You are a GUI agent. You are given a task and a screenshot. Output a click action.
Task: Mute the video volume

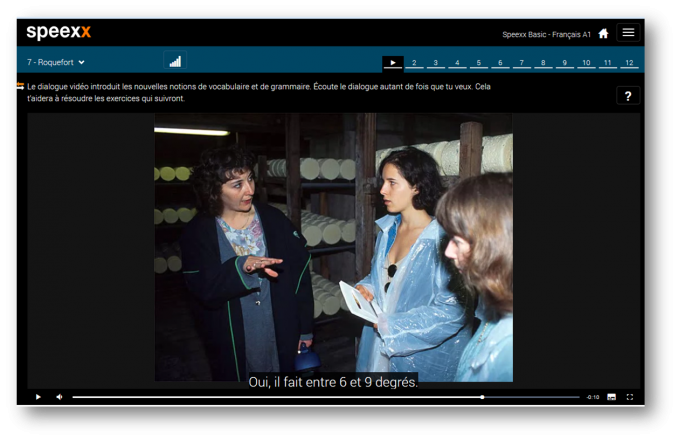[59, 397]
